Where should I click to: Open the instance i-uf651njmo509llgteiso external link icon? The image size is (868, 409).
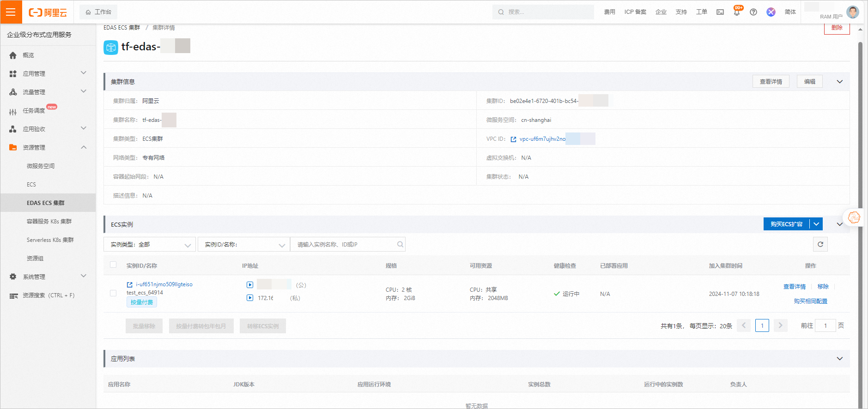[x=130, y=285]
